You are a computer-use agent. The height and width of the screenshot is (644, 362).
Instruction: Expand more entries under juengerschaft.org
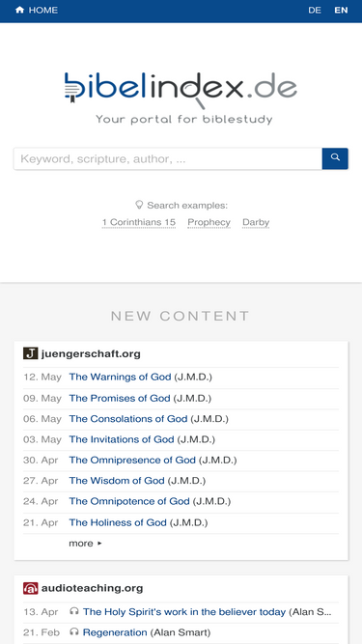[85, 544]
